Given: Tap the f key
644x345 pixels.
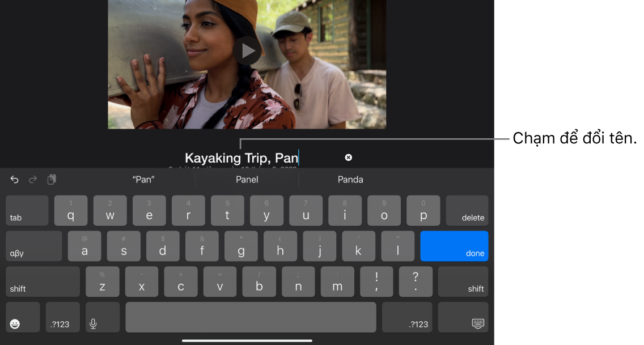Looking at the screenshot, I should 202,246.
